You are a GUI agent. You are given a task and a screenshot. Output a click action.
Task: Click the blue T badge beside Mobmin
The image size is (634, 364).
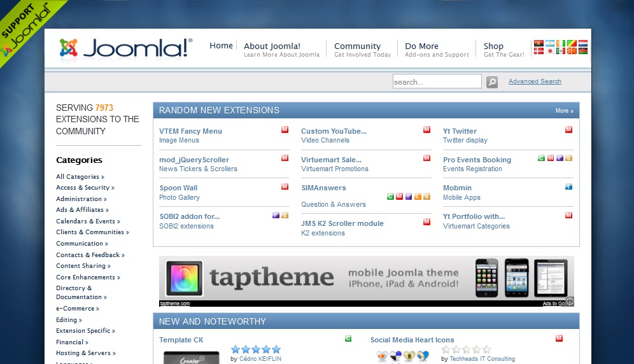click(x=568, y=187)
